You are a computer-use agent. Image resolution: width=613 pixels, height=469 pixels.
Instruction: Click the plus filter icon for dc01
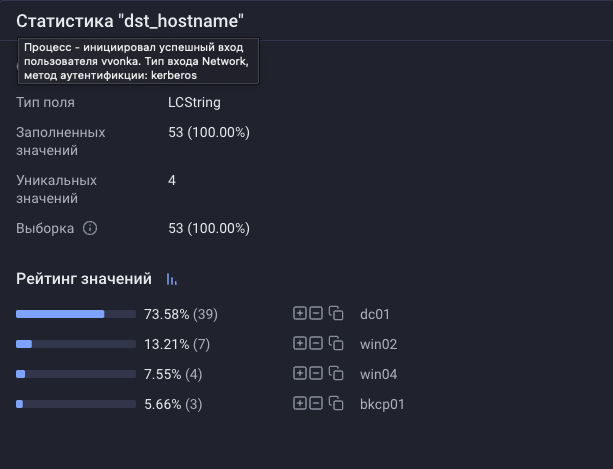click(299, 314)
